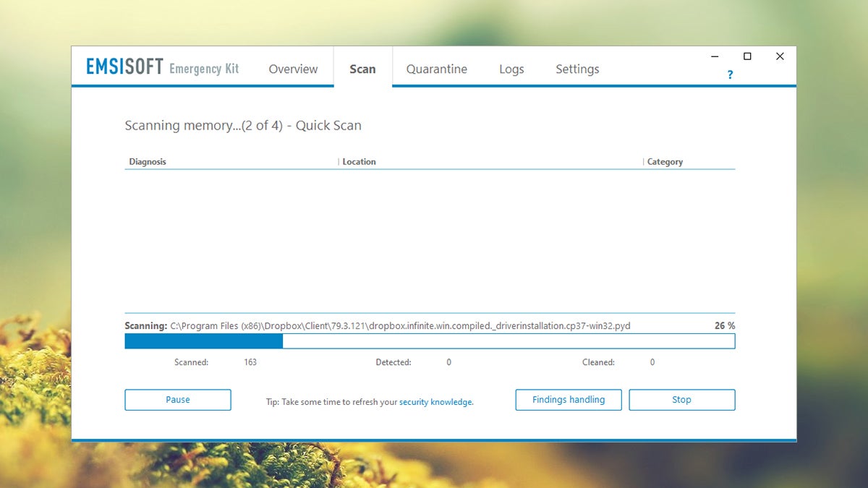Click the blue scan progress bar
Screen dimensions: 868x488
[x=430, y=341]
